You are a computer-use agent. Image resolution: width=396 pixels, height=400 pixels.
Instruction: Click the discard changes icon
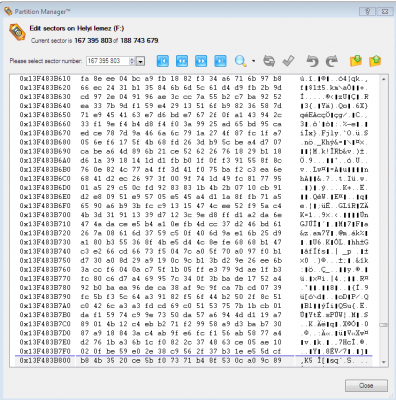tap(269, 61)
